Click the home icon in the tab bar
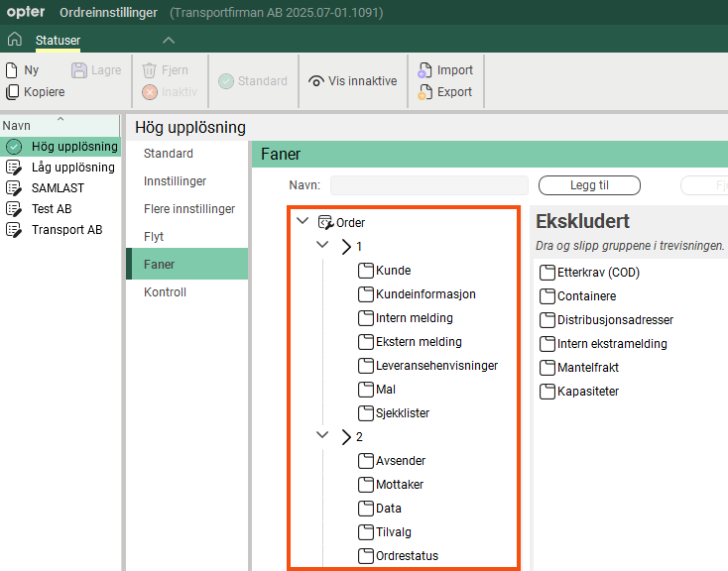The width and height of the screenshot is (728, 571). pos(14,40)
